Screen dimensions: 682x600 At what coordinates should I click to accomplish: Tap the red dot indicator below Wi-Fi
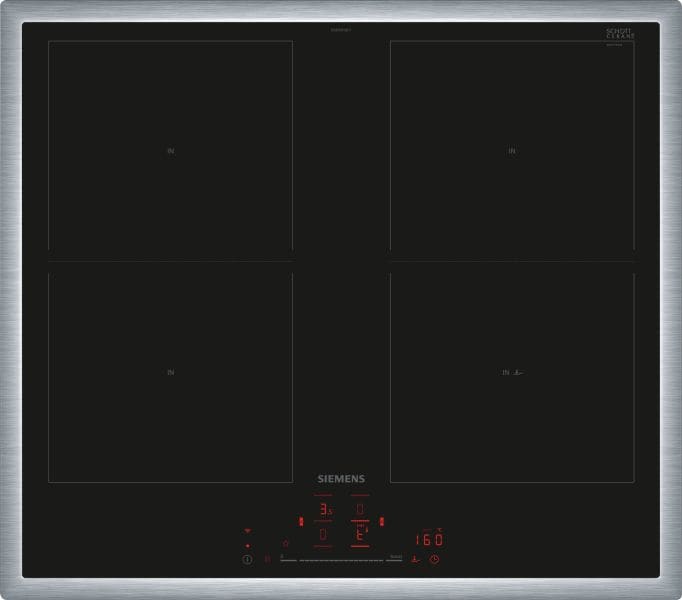247,546
